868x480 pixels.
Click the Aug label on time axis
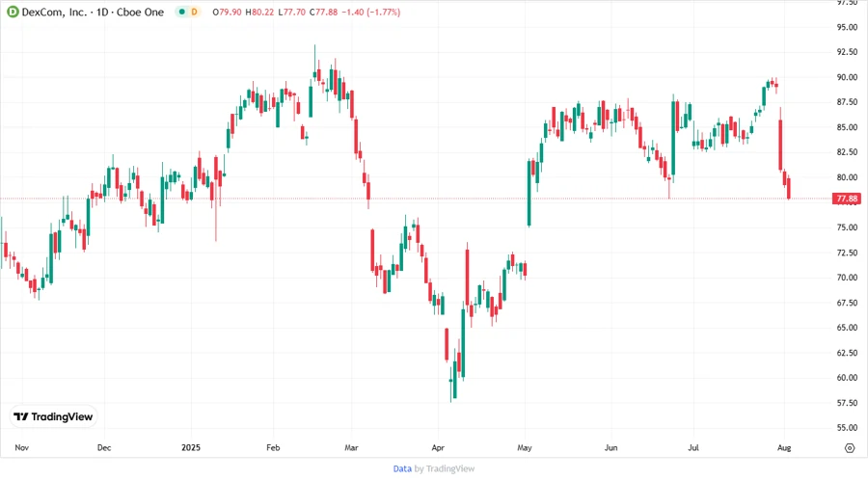(x=784, y=448)
